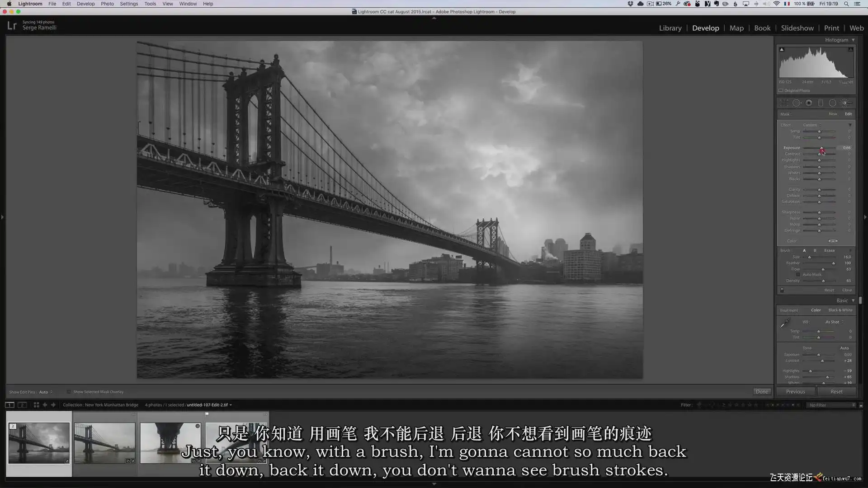
Task: Click the brush Exposure slider handle
Action: [822, 148]
